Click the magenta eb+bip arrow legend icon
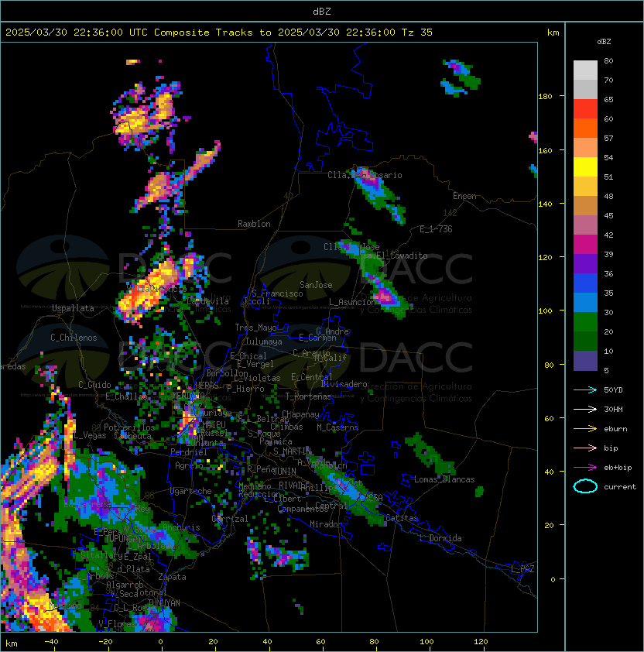 coord(585,468)
